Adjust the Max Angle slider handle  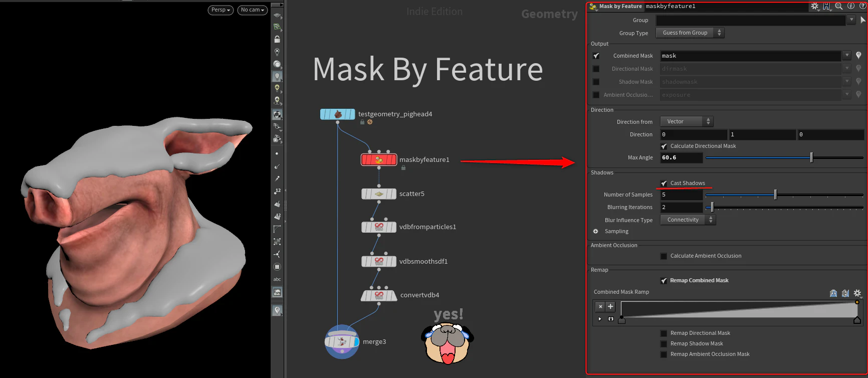(811, 157)
